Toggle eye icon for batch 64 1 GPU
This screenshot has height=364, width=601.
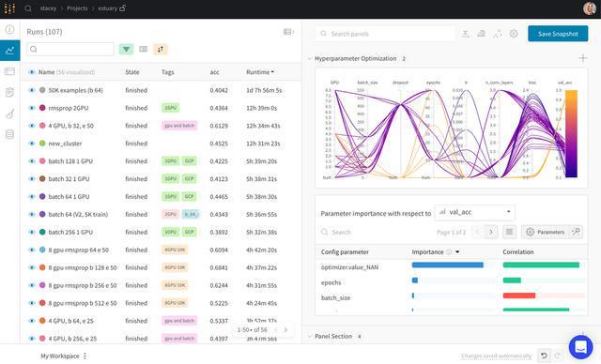[x=32, y=197]
